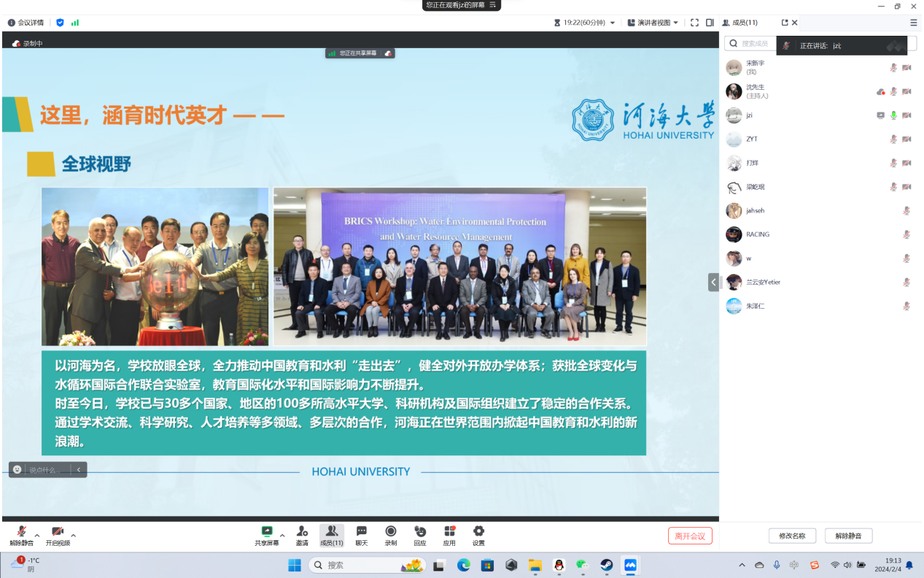Click the 修改名称 button
The height and width of the screenshot is (578, 924).
pos(792,536)
